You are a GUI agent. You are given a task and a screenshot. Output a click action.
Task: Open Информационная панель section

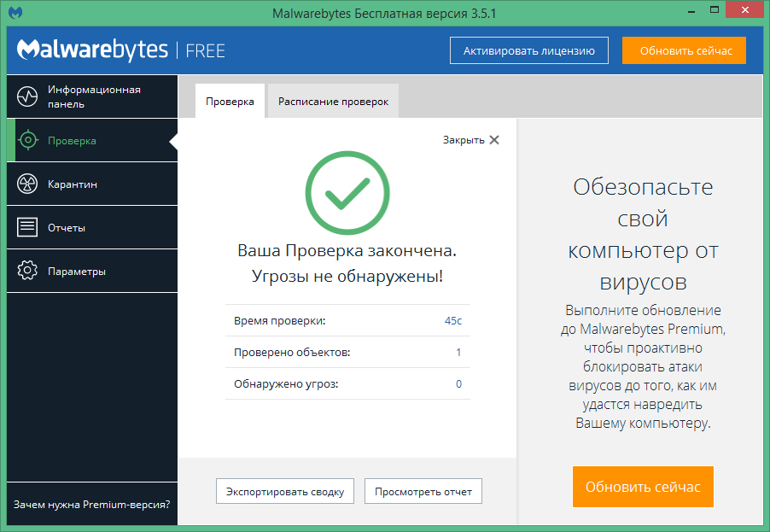(92, 96)
